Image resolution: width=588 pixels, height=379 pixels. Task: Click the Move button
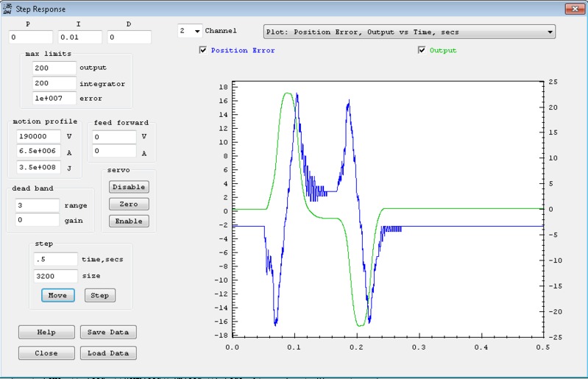57,295
